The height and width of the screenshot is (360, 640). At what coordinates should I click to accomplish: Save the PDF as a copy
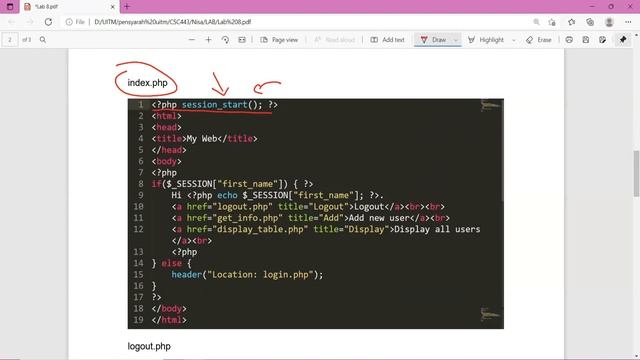(602, 40)
